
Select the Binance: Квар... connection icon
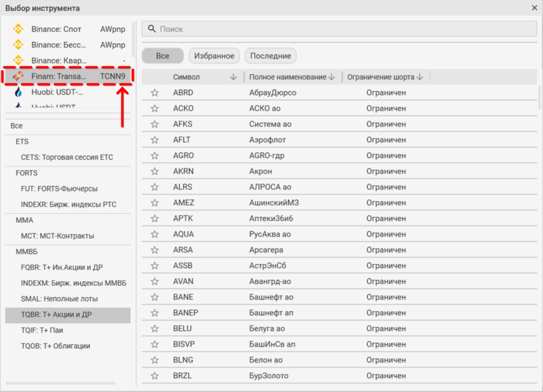coord(18,60)
